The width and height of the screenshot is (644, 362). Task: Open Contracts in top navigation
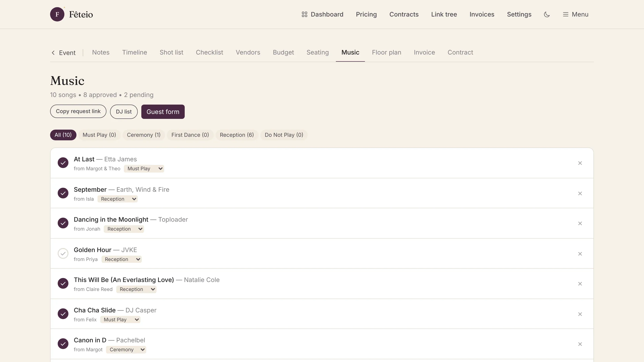coord(404,14)
